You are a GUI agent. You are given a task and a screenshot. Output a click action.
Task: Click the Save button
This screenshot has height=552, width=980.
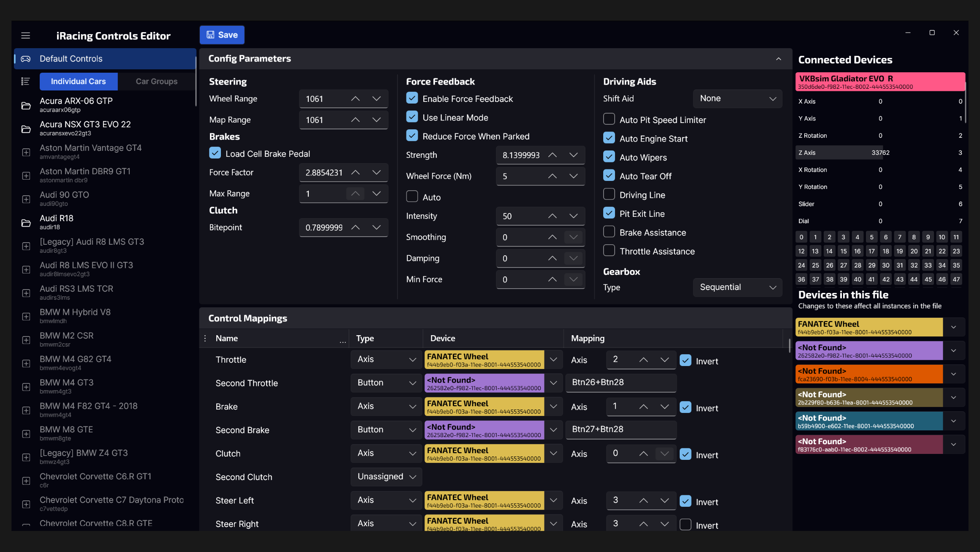pos(222,35)
